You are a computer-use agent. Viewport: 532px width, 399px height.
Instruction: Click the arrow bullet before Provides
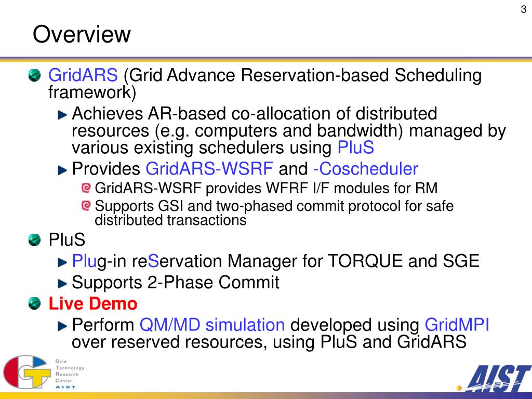tap(62, 170)
